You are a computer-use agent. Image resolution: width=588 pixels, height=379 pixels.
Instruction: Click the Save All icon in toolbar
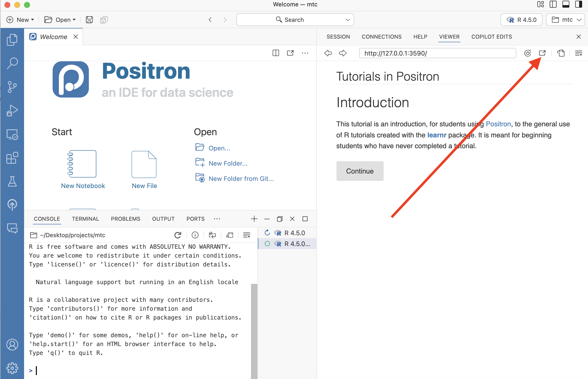pyautogui.click(x=104, y=20)
